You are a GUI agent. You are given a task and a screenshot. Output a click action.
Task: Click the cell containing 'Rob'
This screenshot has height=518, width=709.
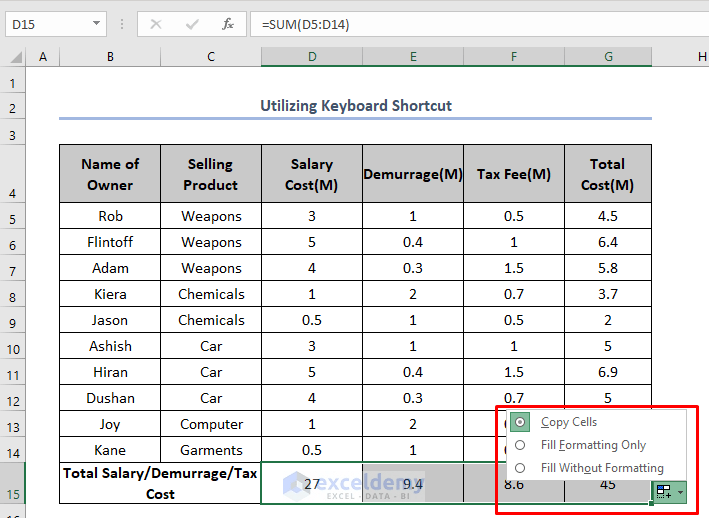(110, 216)
